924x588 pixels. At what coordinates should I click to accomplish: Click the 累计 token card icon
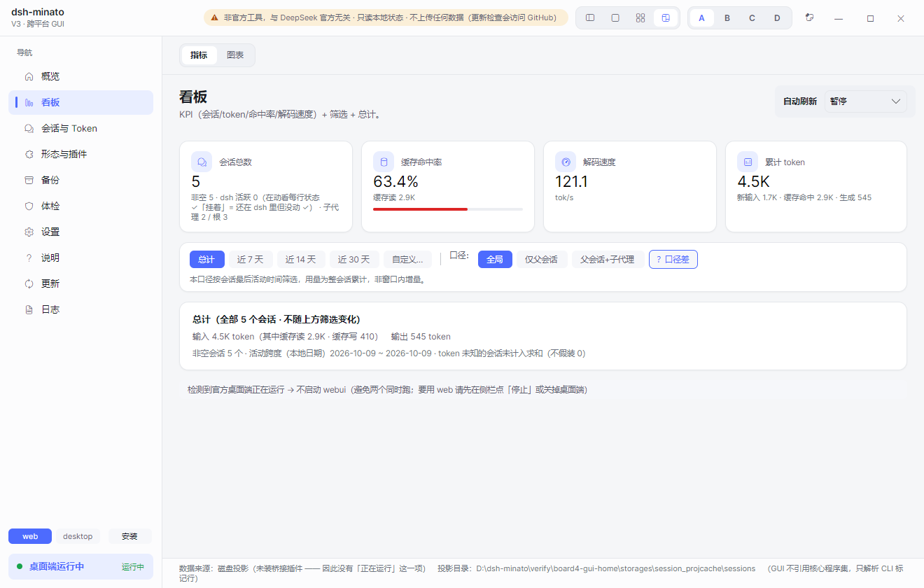coord(748,162)
